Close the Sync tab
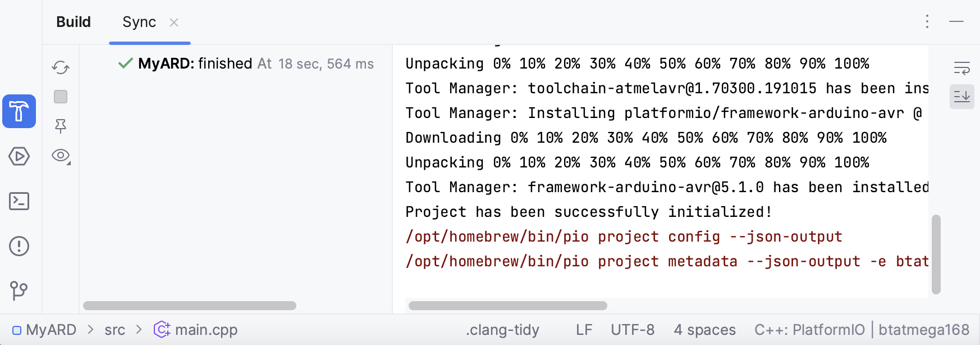 174,22
